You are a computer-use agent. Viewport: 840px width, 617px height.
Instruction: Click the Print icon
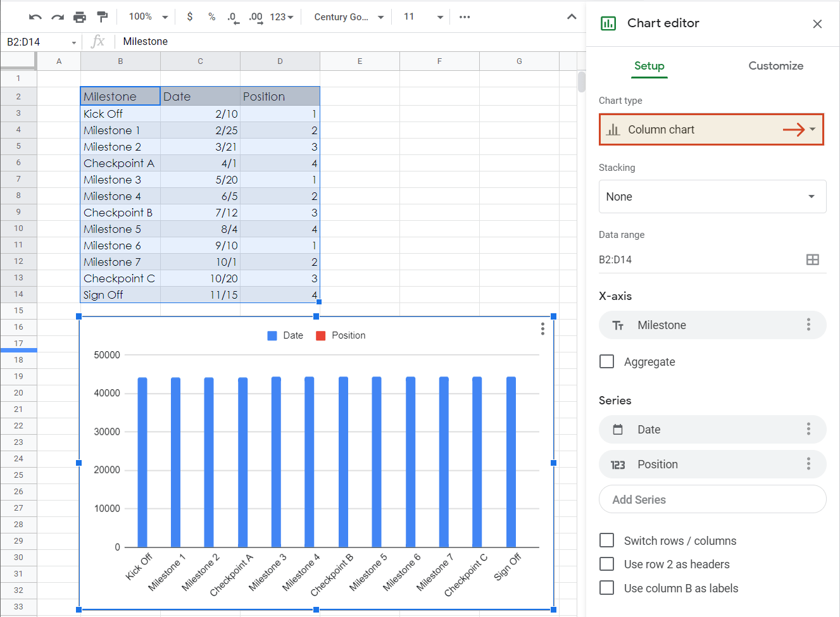click(x=80, y=16)
